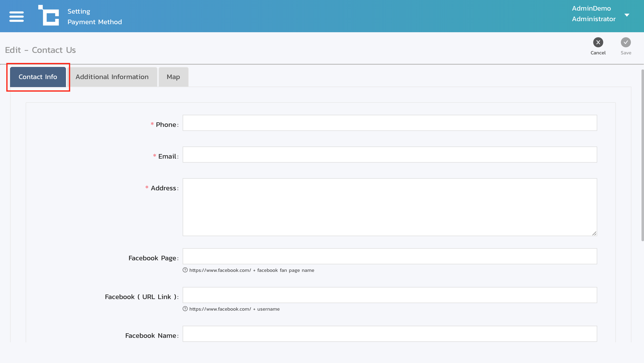Click help icon under Facebook URL Link field
644x363 pixels.
click(x=185, y=309)
